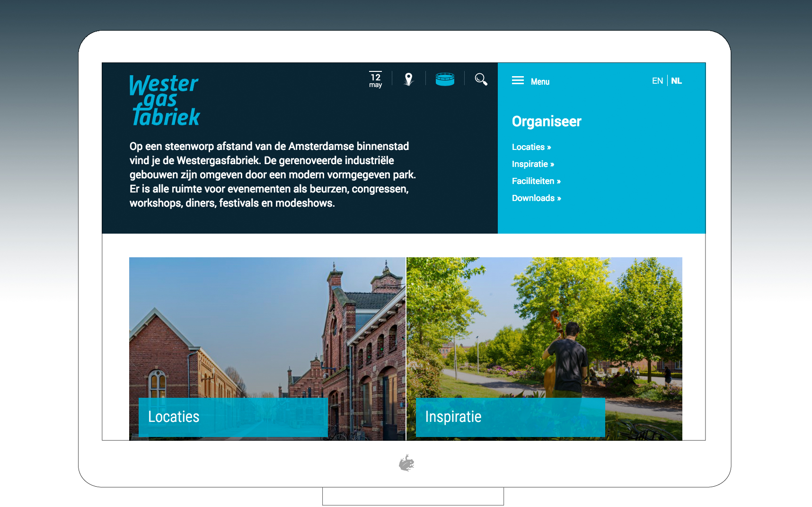This screenshot has height=507, width=812.
Task: Open the location pin map icon
Action: 409,79
